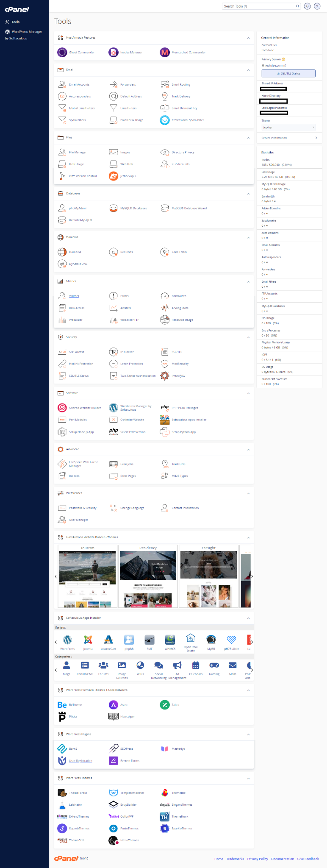Open the ImunifyAV security icon
Viewport: 327px width, 868px height.
165,376
